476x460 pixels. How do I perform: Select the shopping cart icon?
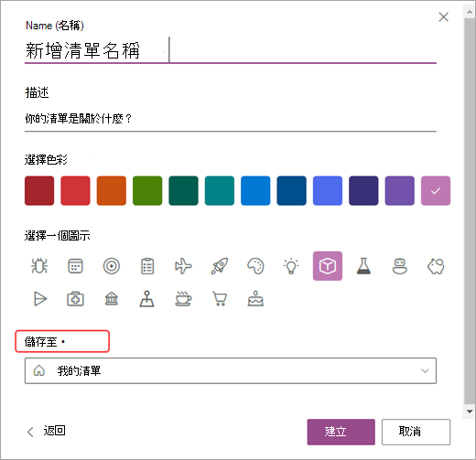tap(220, 299)
